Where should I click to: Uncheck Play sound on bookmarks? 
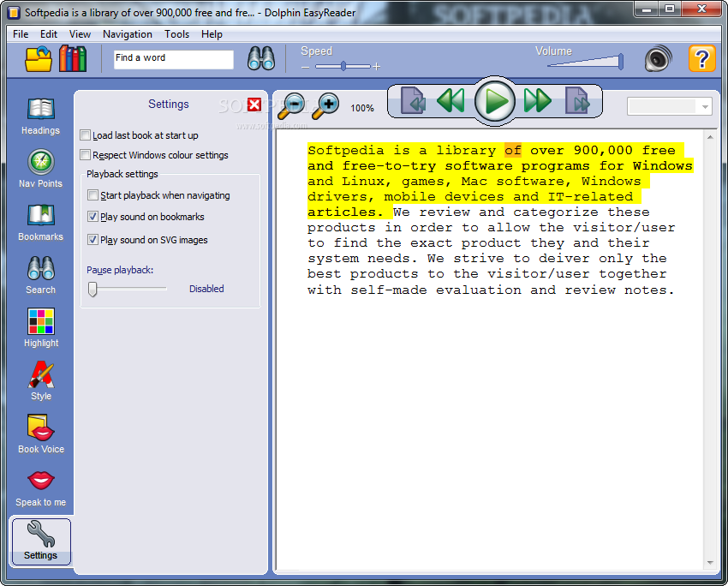point(92,217)
